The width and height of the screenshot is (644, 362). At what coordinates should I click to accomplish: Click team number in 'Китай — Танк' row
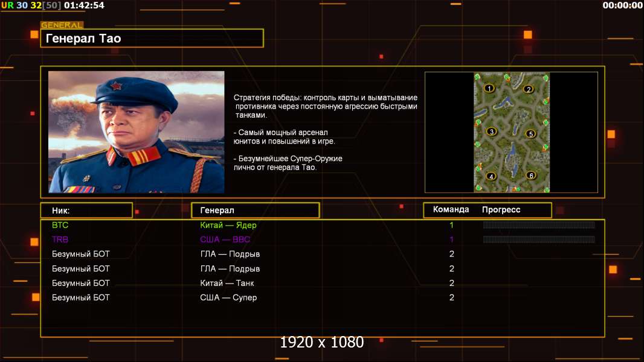click(452, 284)
